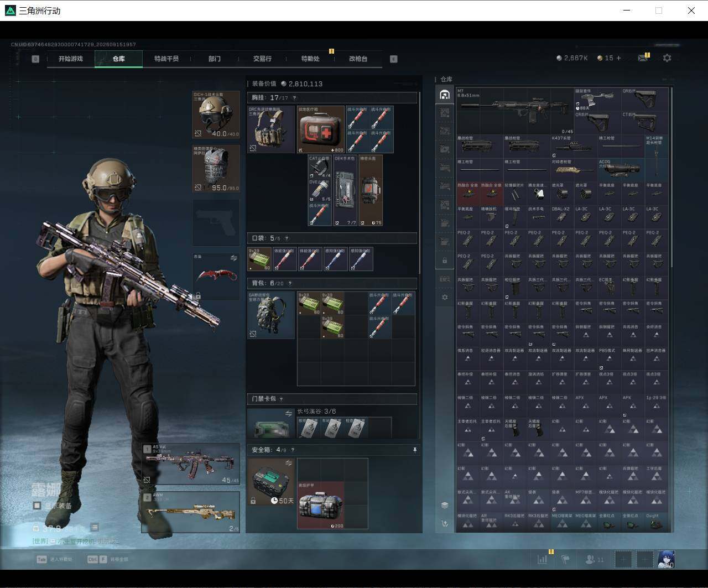Open the friends list showing 11

click(595, 559)
